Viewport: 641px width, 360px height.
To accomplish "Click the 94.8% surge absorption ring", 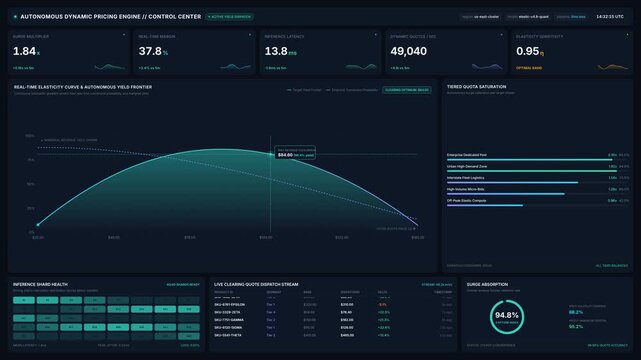I will point(507,317).
